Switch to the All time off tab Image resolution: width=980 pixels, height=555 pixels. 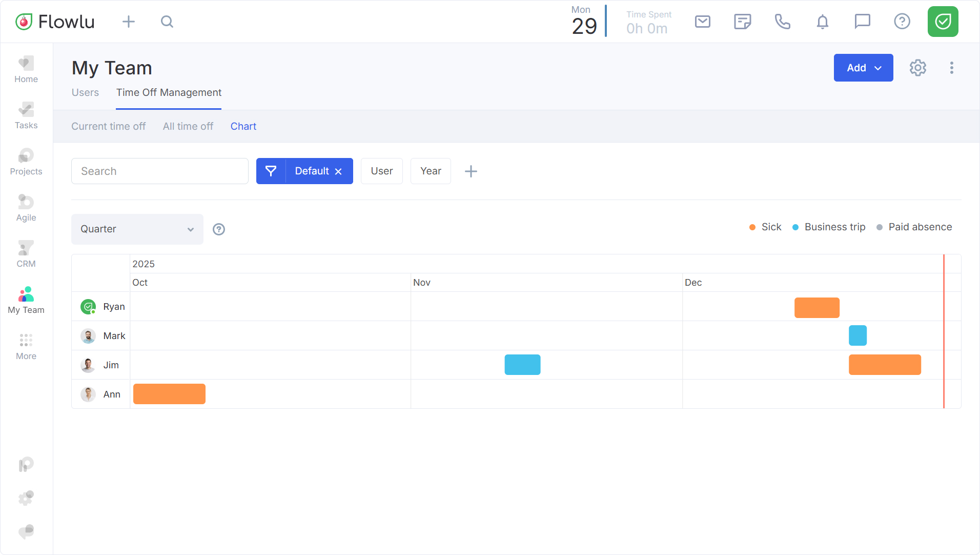(188, 127)
